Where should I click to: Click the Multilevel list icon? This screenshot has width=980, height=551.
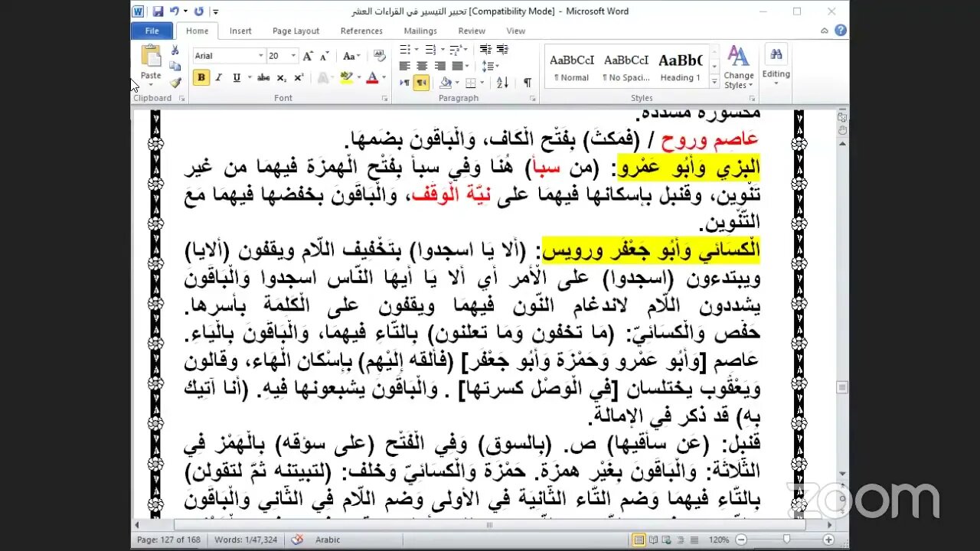pos(456,50)
